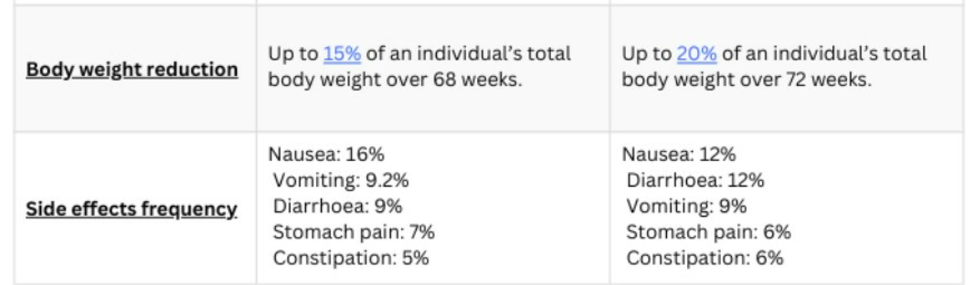This screenshot has height=285, width=980.
Task: Select the Stomach pain: 6% line
Action: [708, 232]
